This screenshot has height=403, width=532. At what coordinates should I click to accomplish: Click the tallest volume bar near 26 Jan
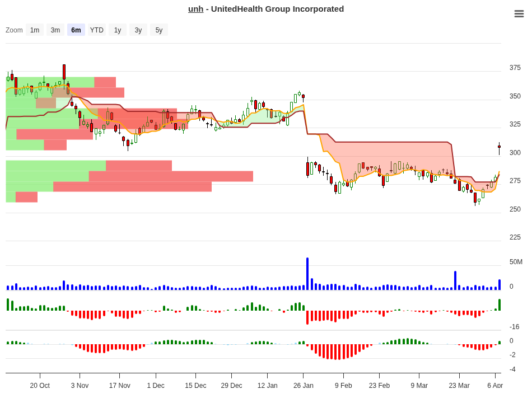307,274
